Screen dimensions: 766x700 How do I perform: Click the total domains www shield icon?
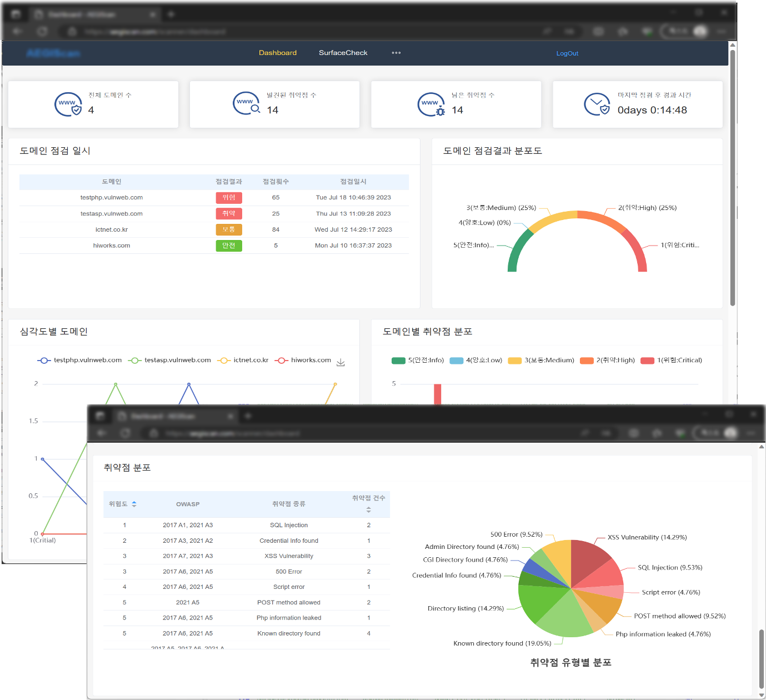point(68,104)
